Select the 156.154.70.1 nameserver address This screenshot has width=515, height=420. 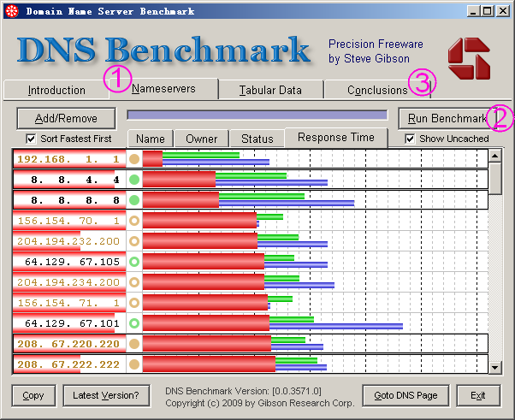click(69, 221)
